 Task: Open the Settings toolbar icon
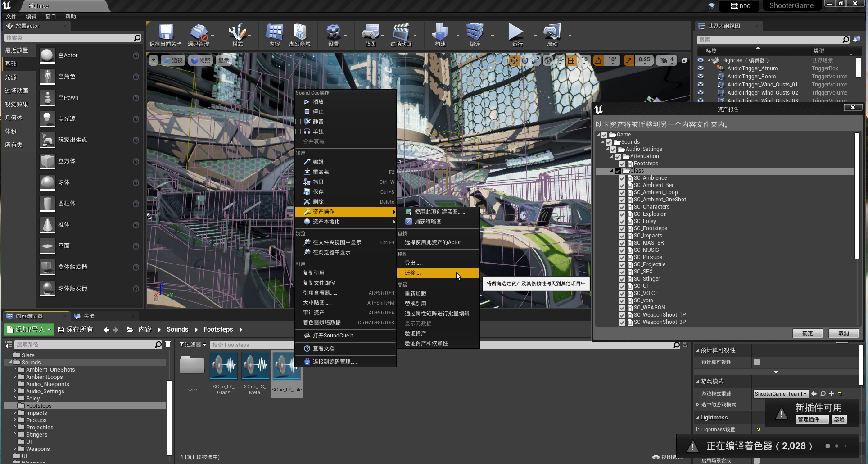tap(333, 32)
